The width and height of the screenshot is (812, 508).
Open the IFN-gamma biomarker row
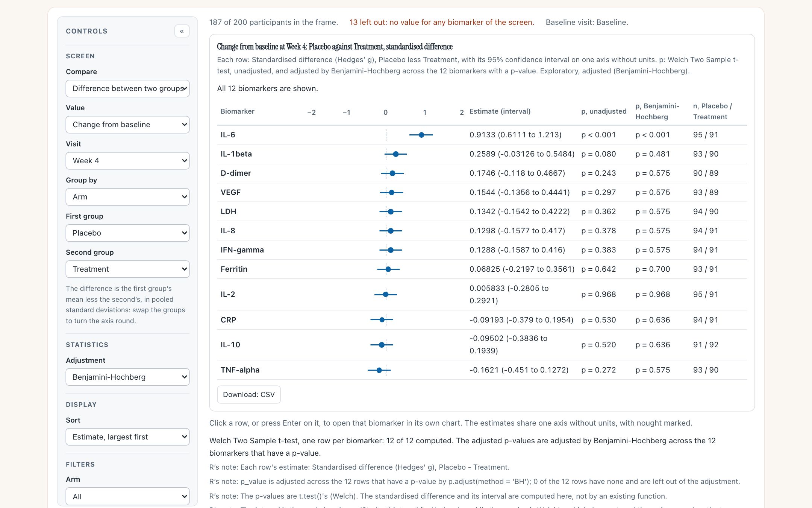point(482,250)
